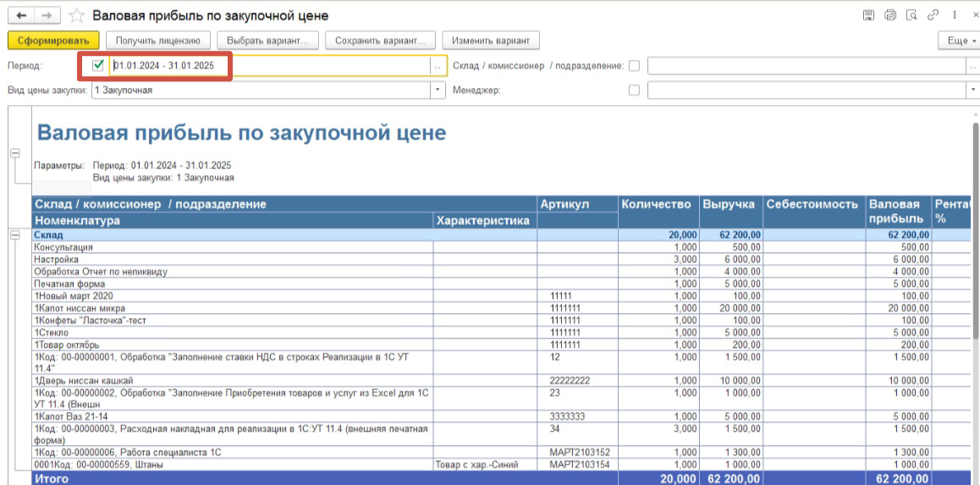This screenshot has height=485, width=980.
Task: Print the report using the printer icon
Action: [889, 15]
